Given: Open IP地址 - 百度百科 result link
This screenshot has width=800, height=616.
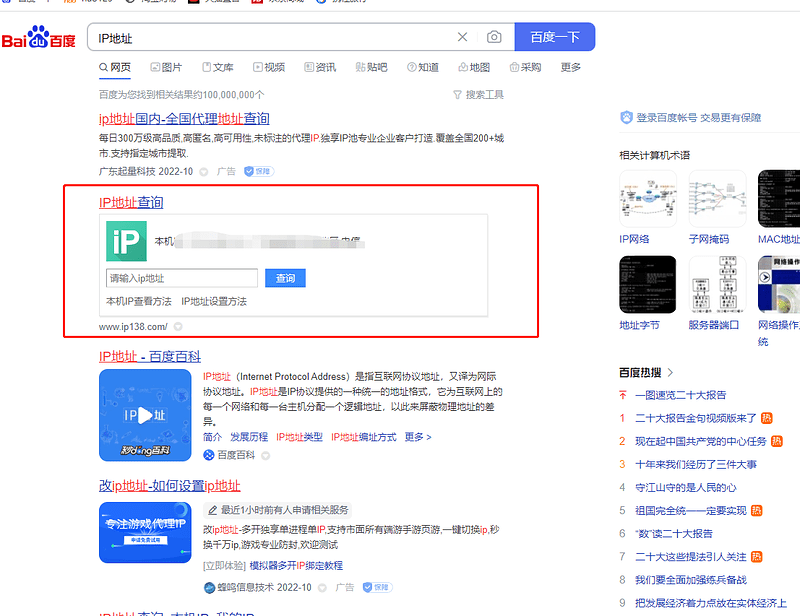Looking at the screenshot, I should 150,357.
